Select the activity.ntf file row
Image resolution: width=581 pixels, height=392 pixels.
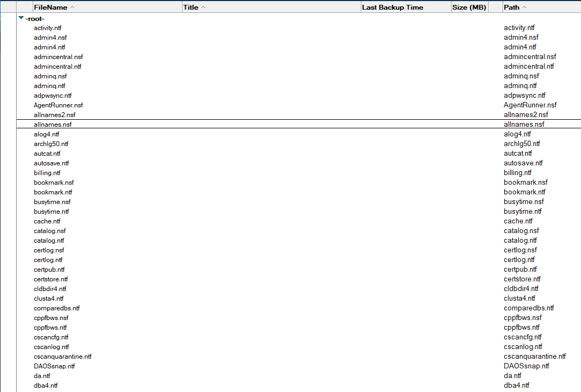(47, 27)
